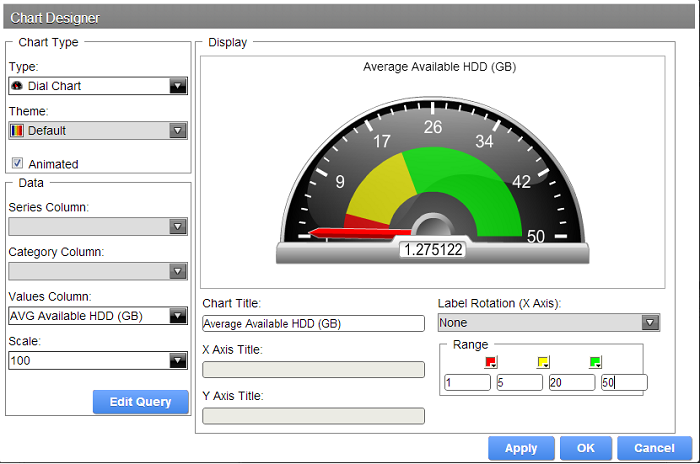Click the yellow zone of the dial gauge
Viewport: 700px width, 464px height.
[x=384, y=188]
